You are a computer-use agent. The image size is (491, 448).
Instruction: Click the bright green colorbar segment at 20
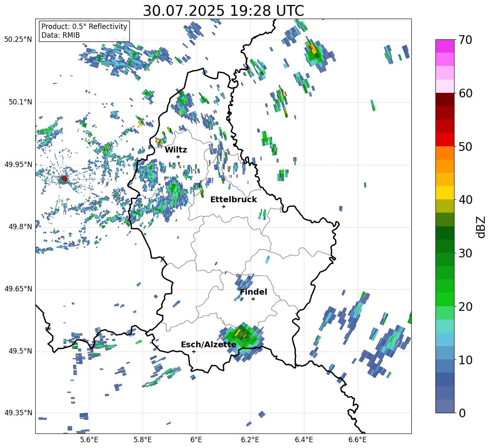click(x=445, y=299)
